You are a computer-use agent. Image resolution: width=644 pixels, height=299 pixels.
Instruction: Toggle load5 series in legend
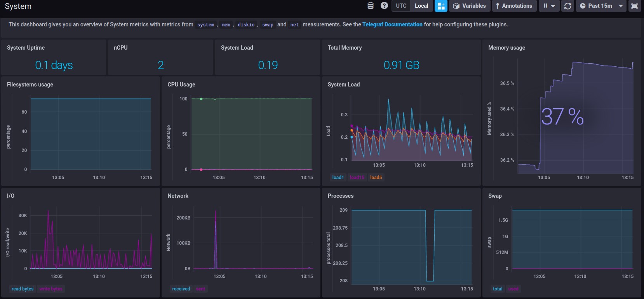coord(376,178)
